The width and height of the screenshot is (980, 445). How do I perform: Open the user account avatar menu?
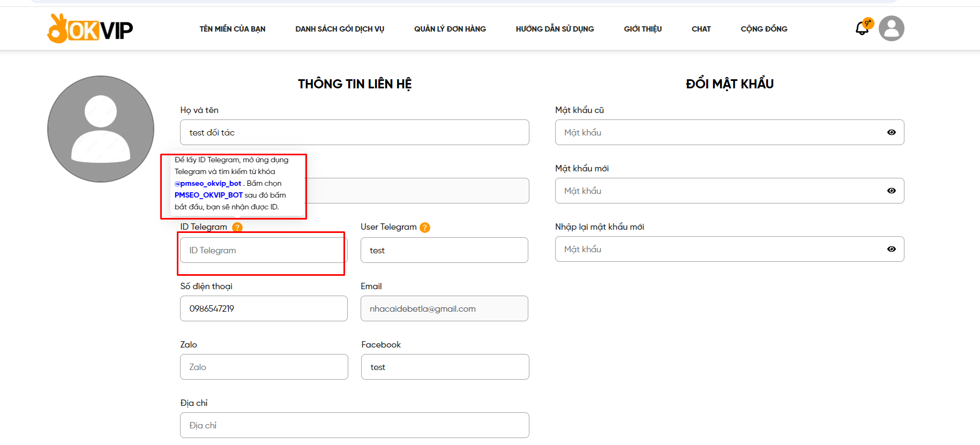tap(891, 28)
